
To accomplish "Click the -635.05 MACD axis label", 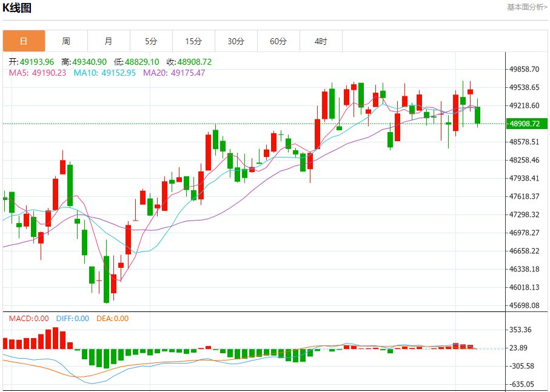I will (x=521, y=384).
